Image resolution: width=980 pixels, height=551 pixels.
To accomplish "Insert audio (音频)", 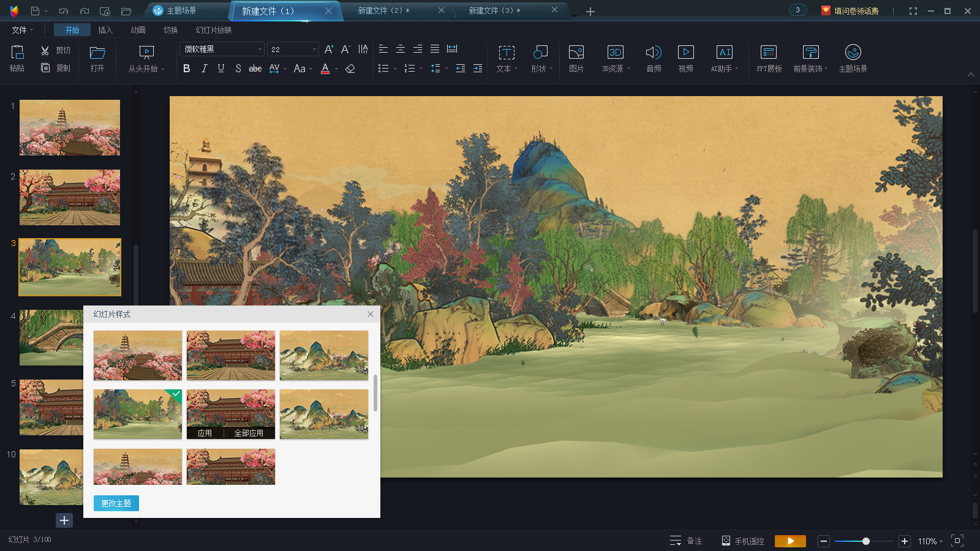I will pos(654,59).
